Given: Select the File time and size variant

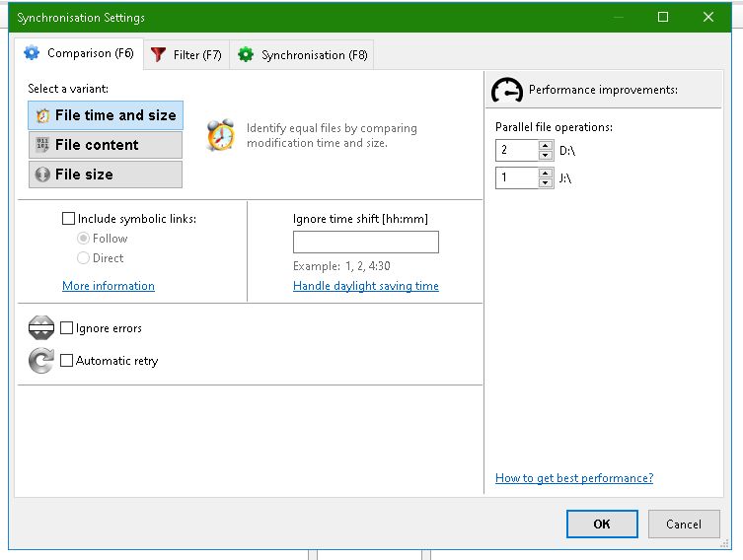Looking at the screenshot, I should pyautogui.click(x=106, y=115).
